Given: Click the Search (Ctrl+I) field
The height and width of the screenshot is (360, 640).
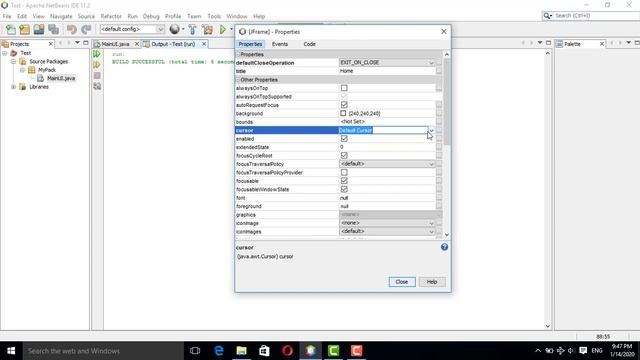Looking at the screenshot, I should [x=596, y=16].
